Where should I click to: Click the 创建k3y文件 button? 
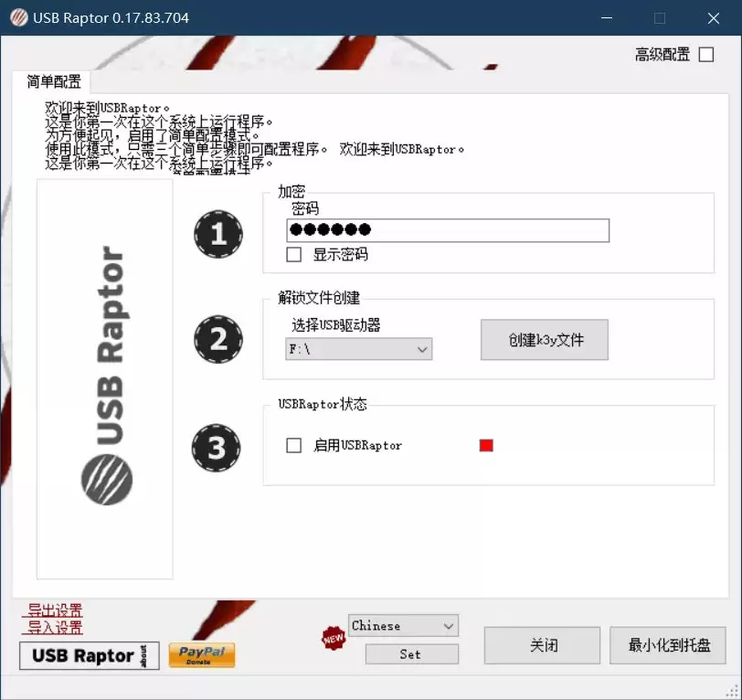pyautogui.click(x=545, y=340)
